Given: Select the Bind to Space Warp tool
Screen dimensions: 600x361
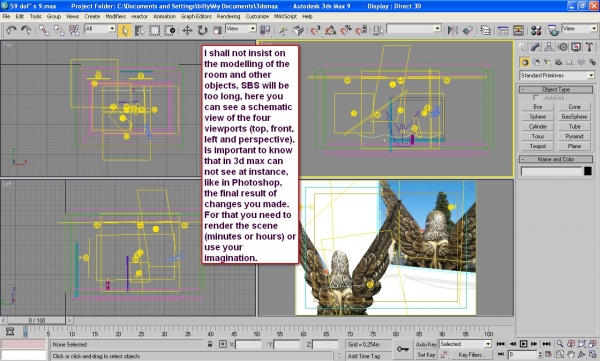Looking at the screenshot, I should click(x=74, y=30).
